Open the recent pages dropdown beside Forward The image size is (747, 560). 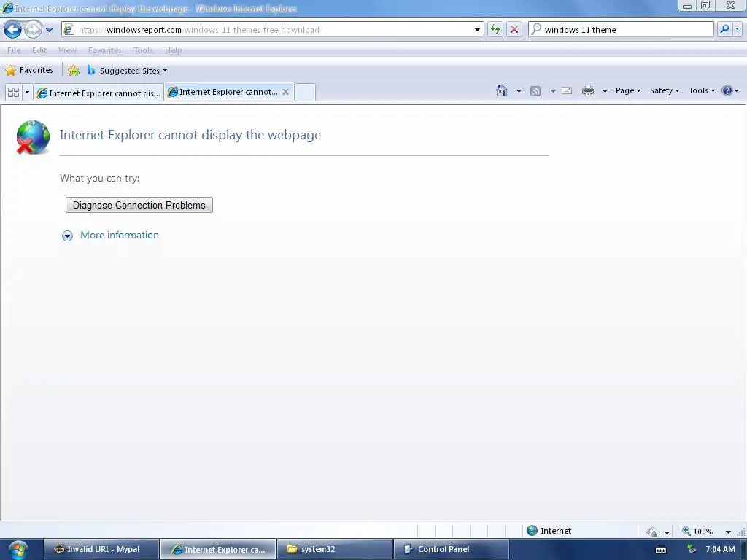[49, 29]
